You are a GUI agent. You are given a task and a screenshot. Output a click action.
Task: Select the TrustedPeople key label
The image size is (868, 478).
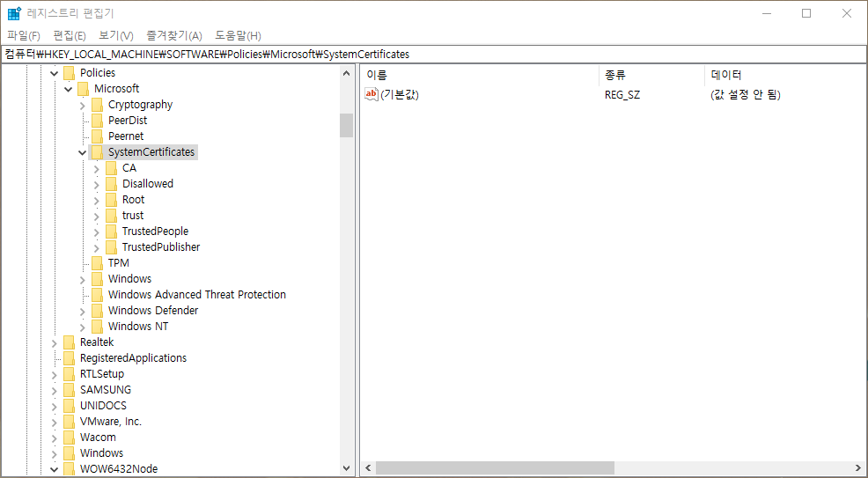click(x=155, y=232)
